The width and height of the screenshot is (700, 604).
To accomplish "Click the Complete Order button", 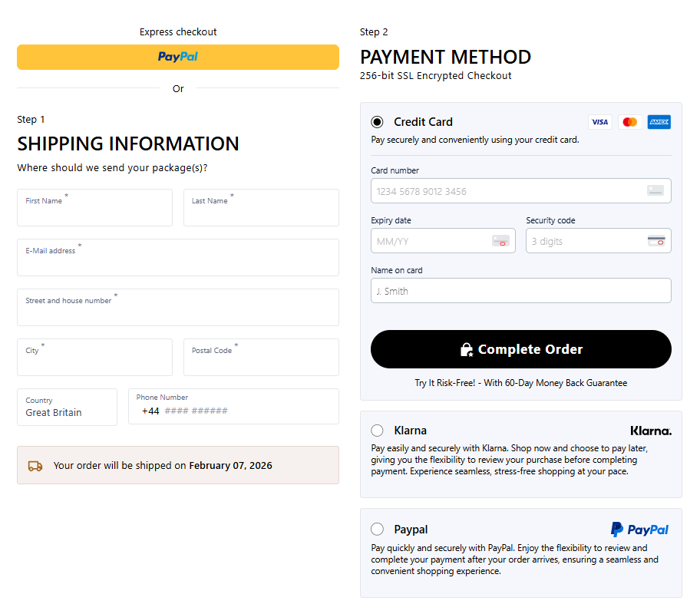I will 520,349.
